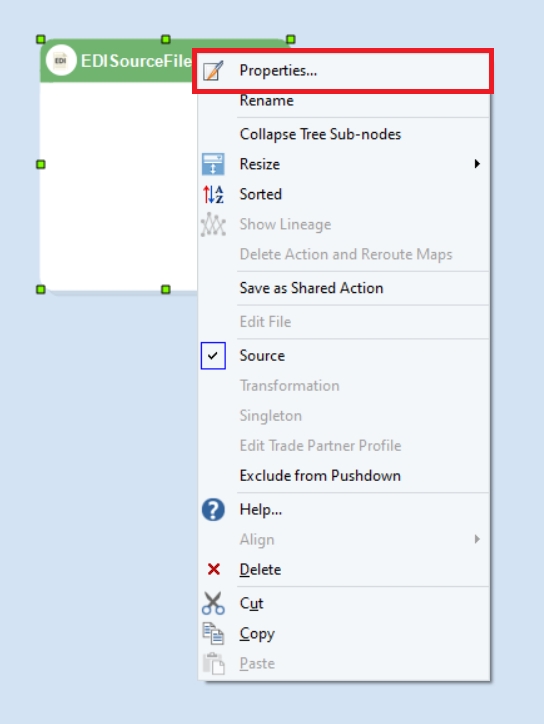
Task: Click the red Delete X icon
Action: pos(213,569)
